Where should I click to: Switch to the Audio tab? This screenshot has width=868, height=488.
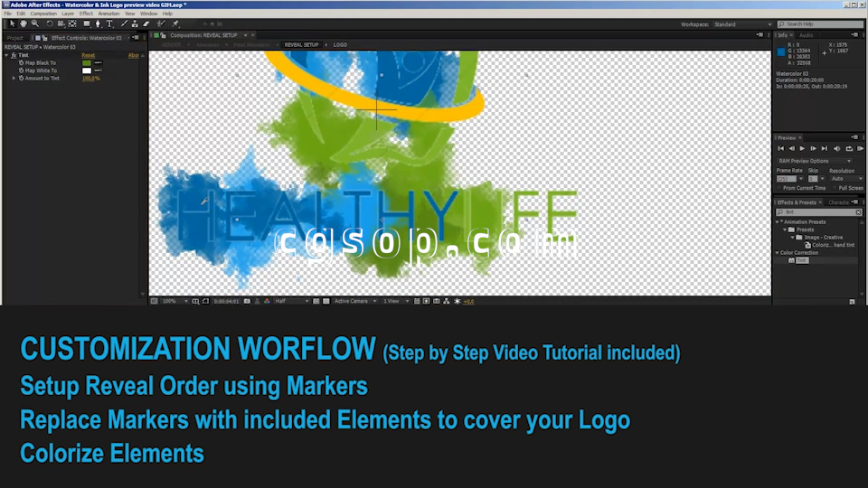[806, 35]
